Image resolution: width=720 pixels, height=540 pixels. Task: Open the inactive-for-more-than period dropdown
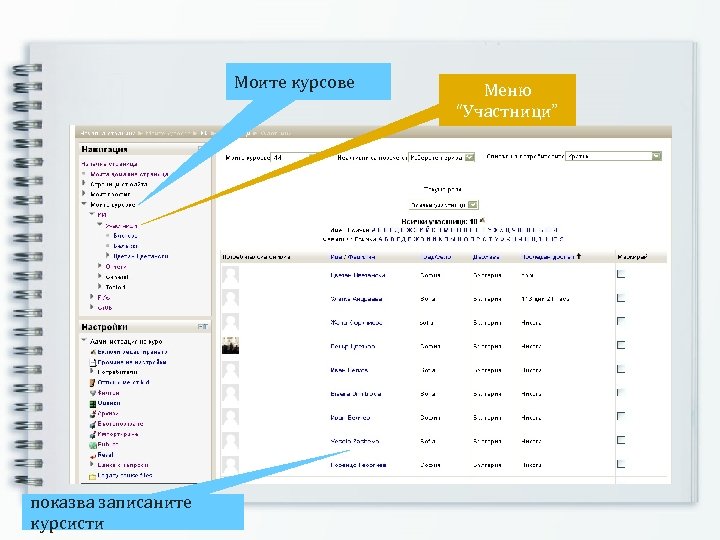[442, 158]
